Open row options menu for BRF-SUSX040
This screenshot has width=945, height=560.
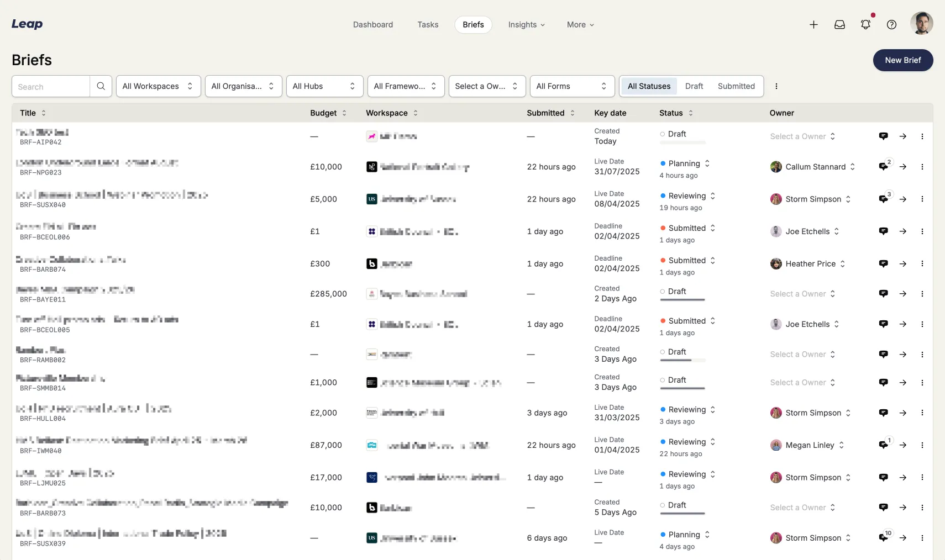tap(922, 199)
